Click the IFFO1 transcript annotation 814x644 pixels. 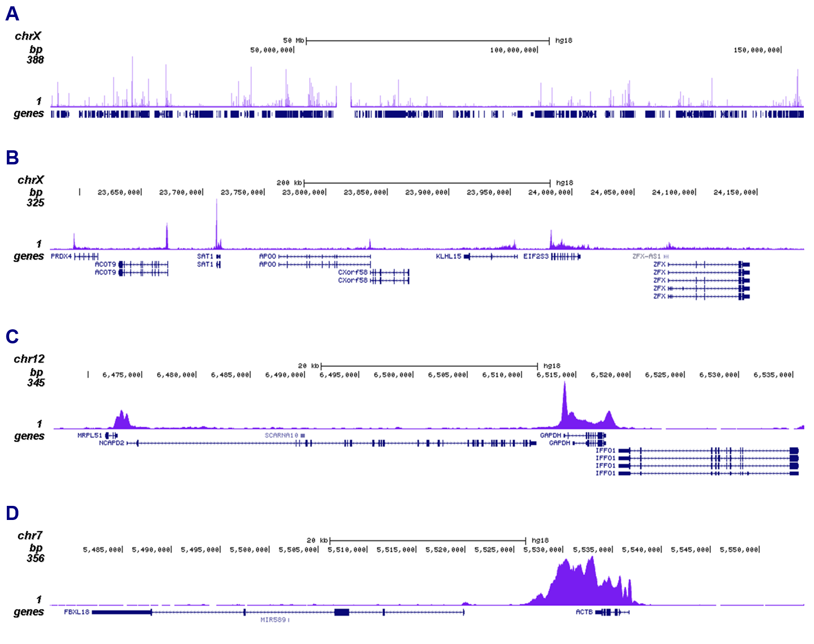click(x=607, y=451)
